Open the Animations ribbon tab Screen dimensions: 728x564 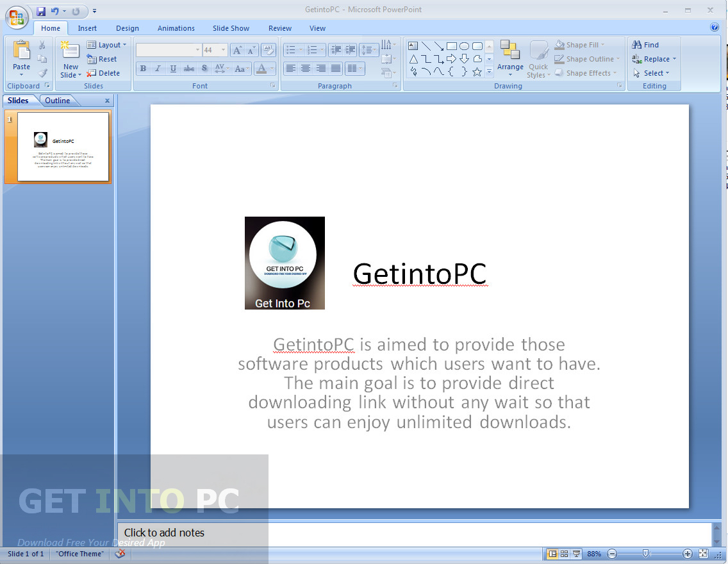pos(176,28)
